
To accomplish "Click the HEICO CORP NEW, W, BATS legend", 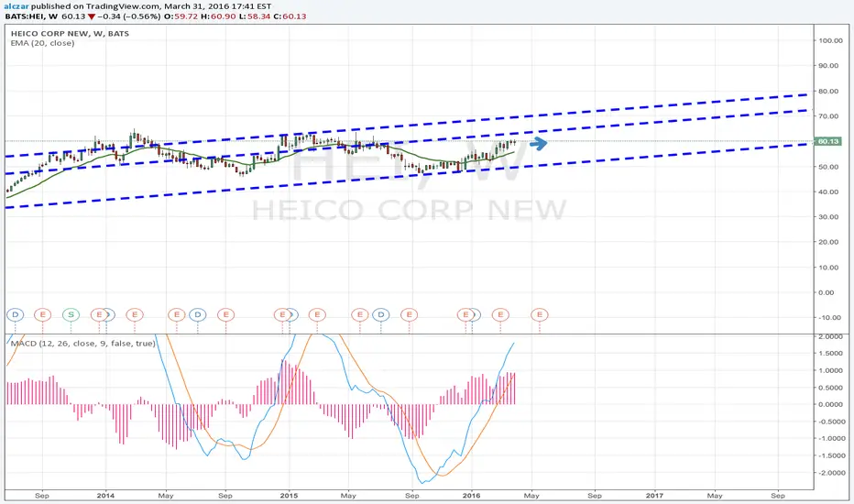I will 70,33.
